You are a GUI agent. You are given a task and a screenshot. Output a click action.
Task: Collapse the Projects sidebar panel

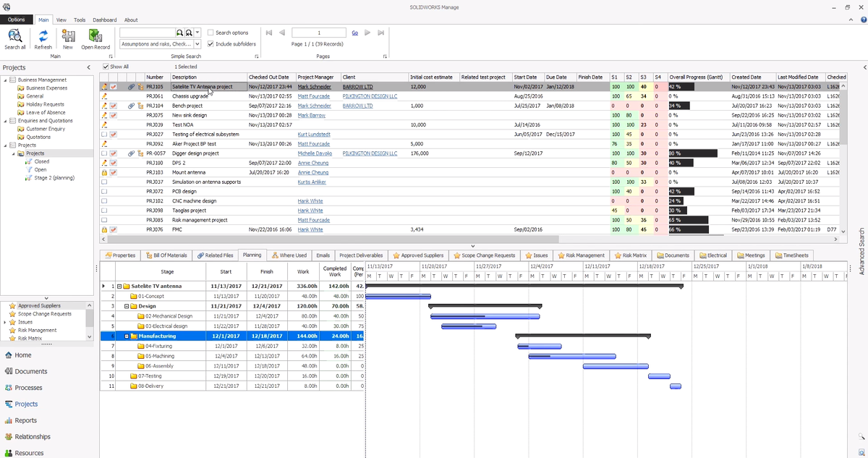click(x=88, y=67)
